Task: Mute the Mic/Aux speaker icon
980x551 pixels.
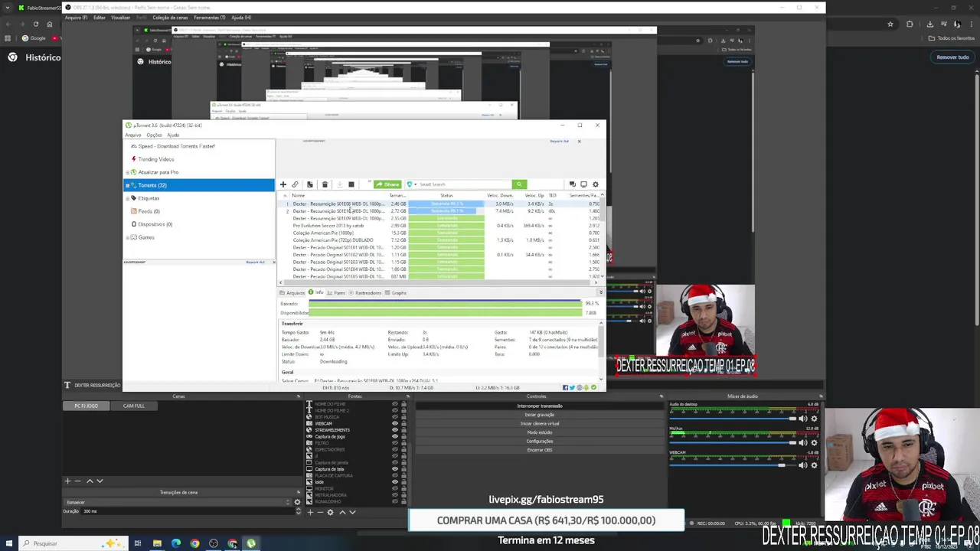Action: (x=802, y=442)
